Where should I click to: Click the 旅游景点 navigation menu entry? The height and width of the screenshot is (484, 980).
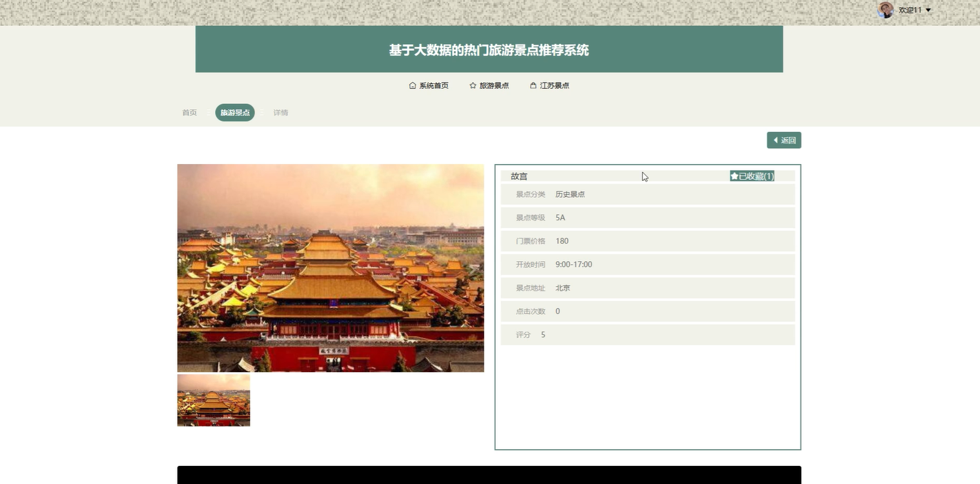pyautogui.click(x=494, y=85)
